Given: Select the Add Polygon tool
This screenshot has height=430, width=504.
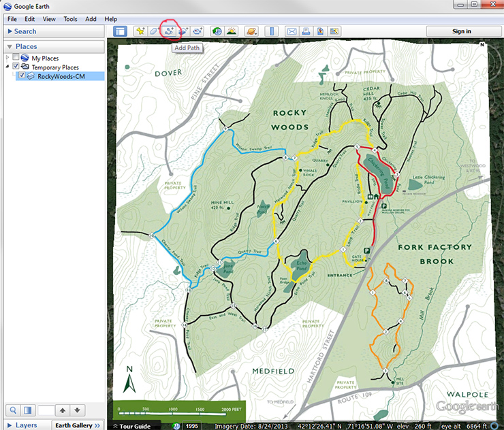Looking at the screenshot, I should point(154,31).
